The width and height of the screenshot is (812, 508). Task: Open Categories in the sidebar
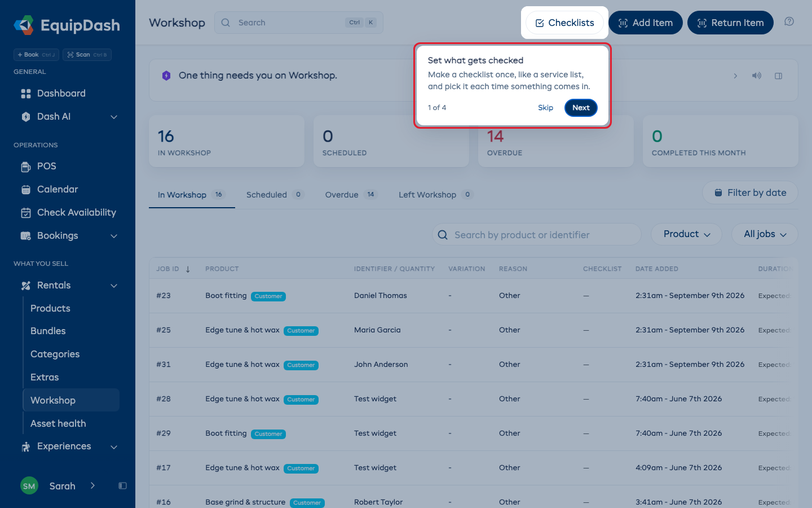(71, 354)
